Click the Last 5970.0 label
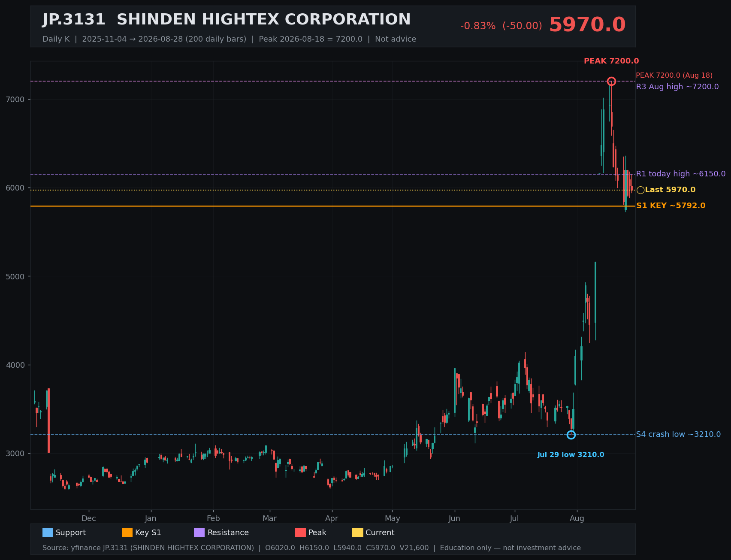The image size is (731, 560). (x=670, y=190)
